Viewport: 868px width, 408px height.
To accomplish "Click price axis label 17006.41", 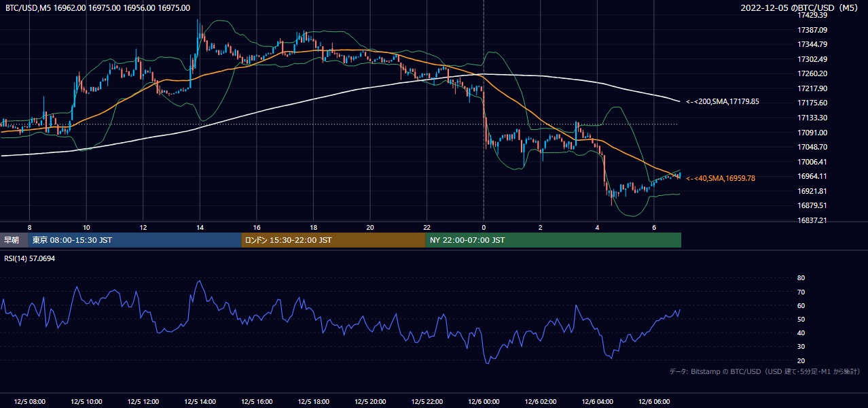I will 812,162.
